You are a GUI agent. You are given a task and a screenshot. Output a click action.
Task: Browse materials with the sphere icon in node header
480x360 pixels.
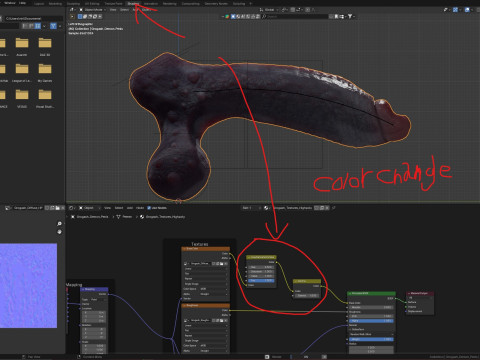[267, 208]
